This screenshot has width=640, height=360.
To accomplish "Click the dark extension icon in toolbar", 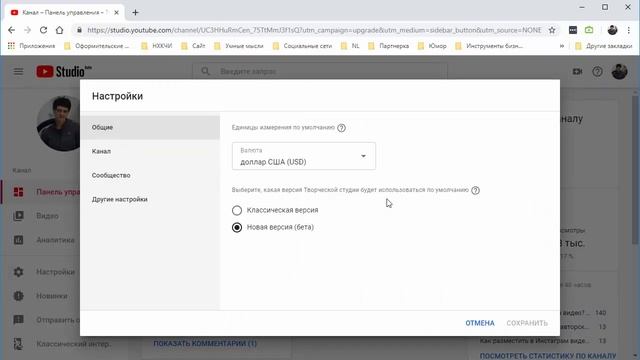I will [x=573, y=30].
